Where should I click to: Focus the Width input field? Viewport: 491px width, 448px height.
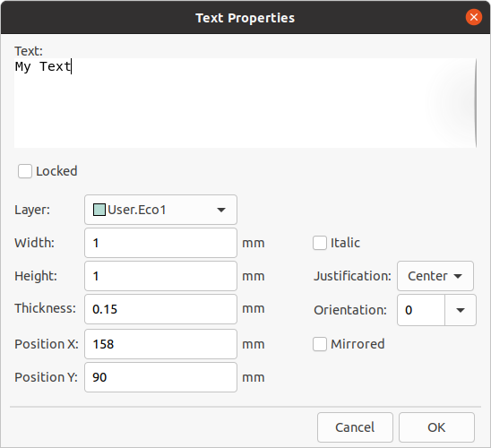pyautogui.click(x=160, y=243)
